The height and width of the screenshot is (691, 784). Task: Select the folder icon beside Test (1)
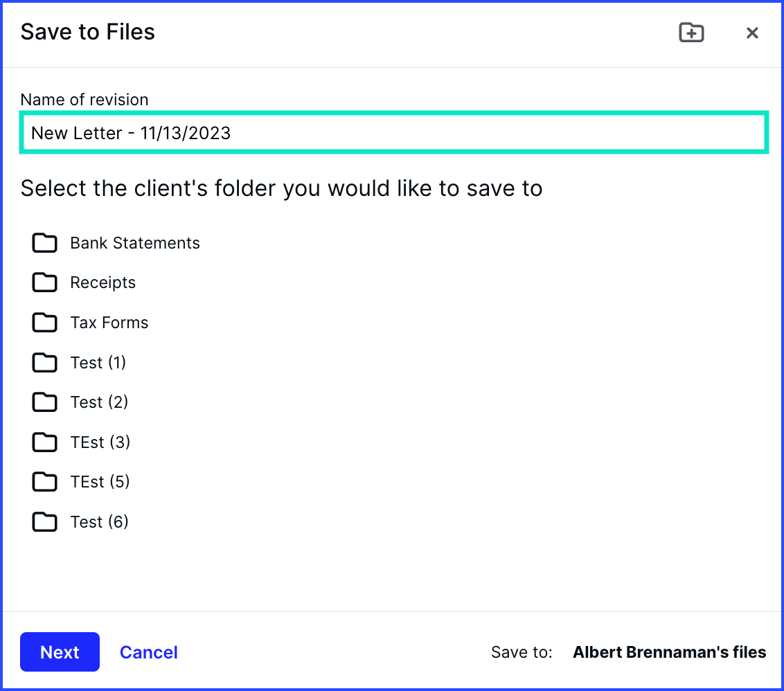45,362
